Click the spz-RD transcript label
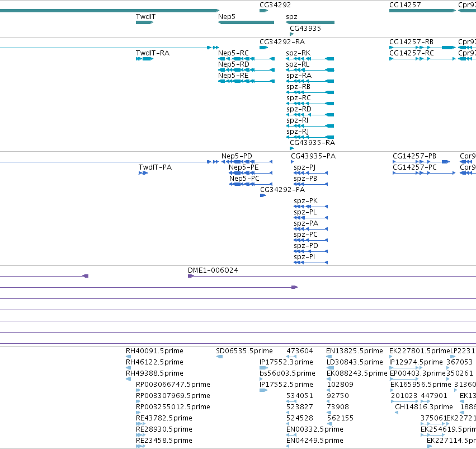The width and height of the screenshot is (476, 449). click(x=299, y=109)
